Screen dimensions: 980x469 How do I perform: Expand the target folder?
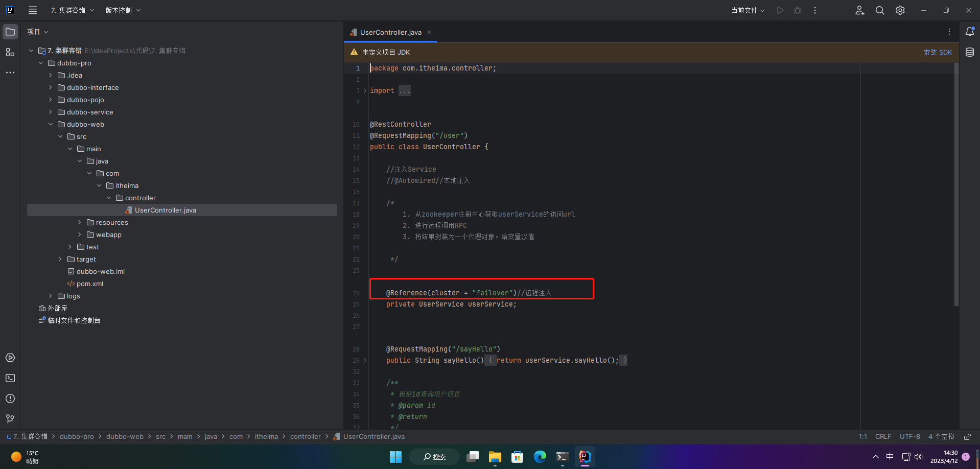click(60, 259)
